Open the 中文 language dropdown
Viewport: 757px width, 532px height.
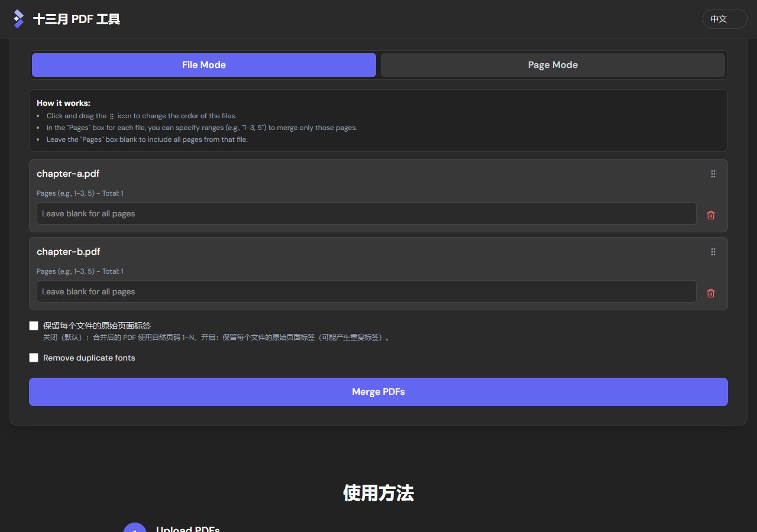724,19
